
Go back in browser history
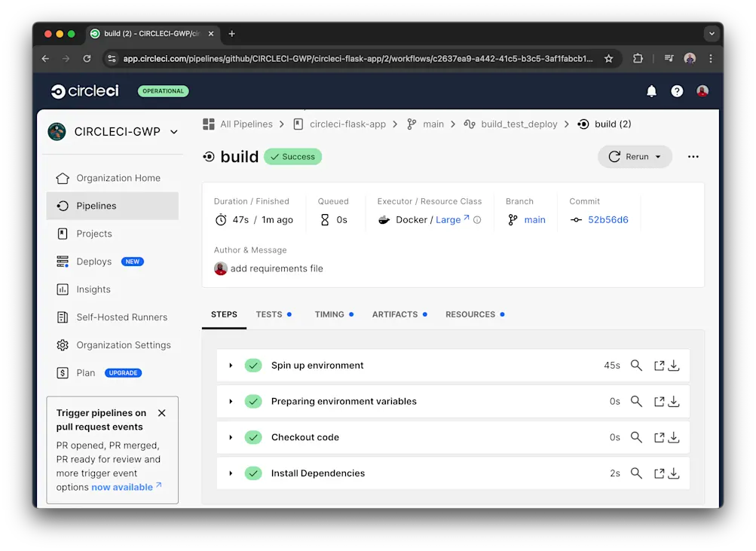pyautogui.click(x=45, y=58)
